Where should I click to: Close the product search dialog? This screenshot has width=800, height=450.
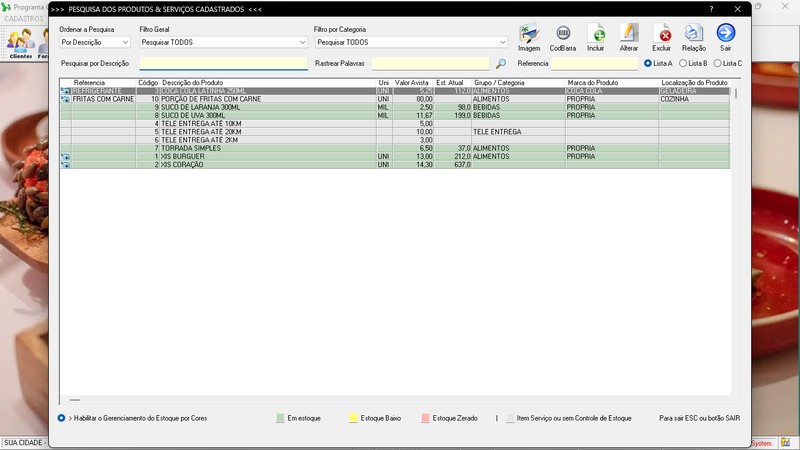point(738,9)
